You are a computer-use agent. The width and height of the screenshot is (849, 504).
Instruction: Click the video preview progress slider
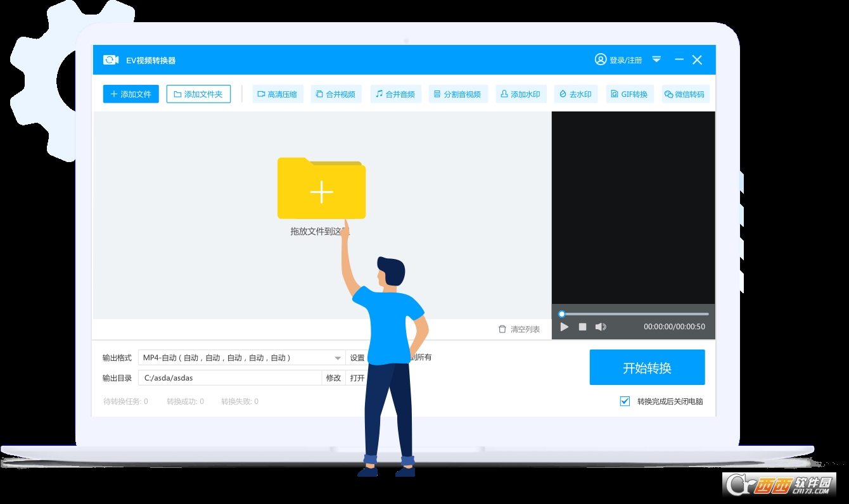(635, 314)
